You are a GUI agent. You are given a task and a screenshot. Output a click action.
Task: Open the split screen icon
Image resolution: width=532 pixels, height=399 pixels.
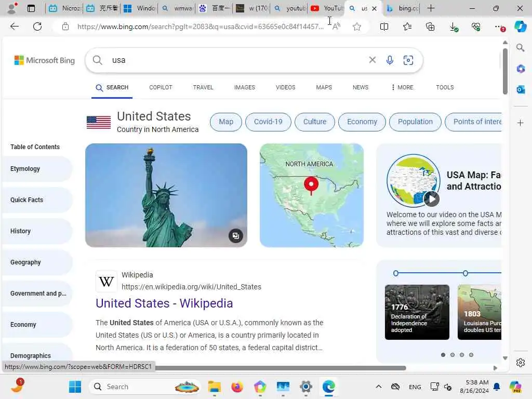click(384, 26)
